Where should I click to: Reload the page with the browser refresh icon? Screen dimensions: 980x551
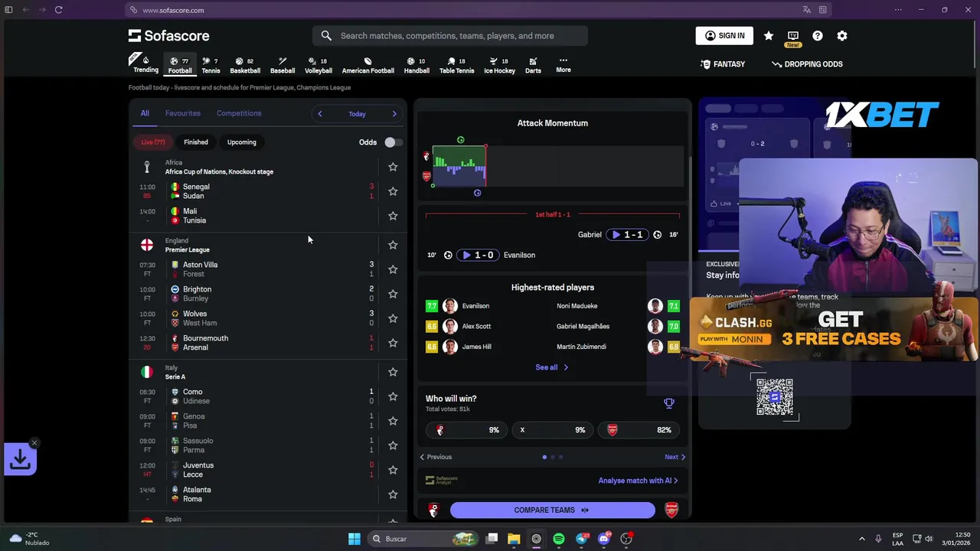pyautogui.click(x=58, y=10)
